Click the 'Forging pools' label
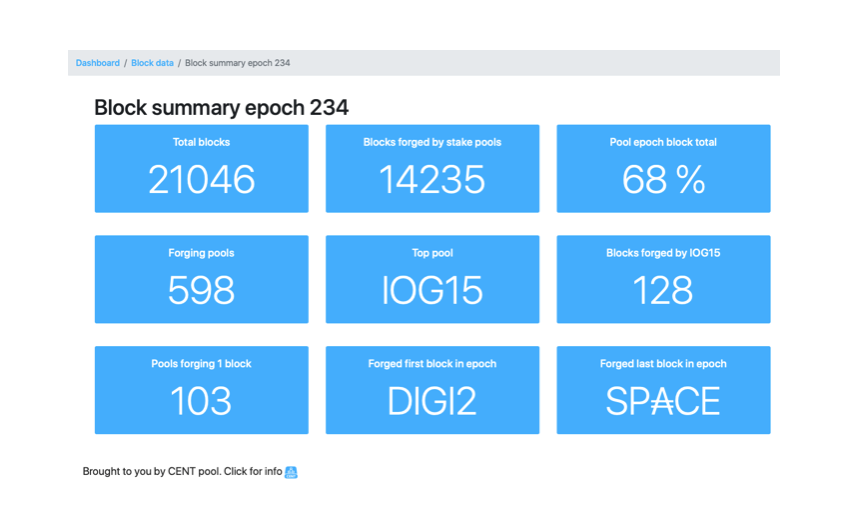The height and width of the screenshot is (519, 852). [x=201, y=253]
